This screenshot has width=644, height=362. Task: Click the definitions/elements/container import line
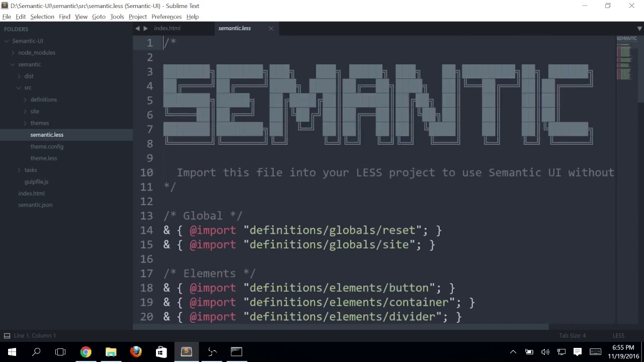pos(319,303)
